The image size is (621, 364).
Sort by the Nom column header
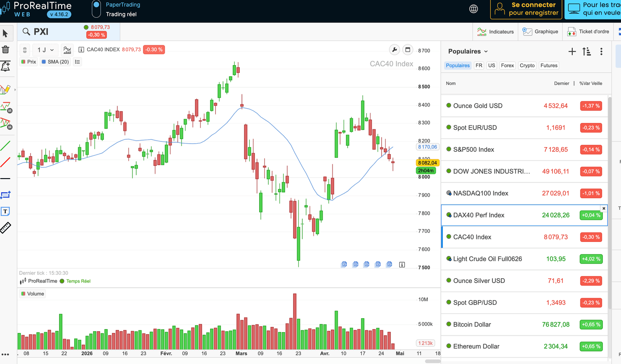(x=451, y=83)
